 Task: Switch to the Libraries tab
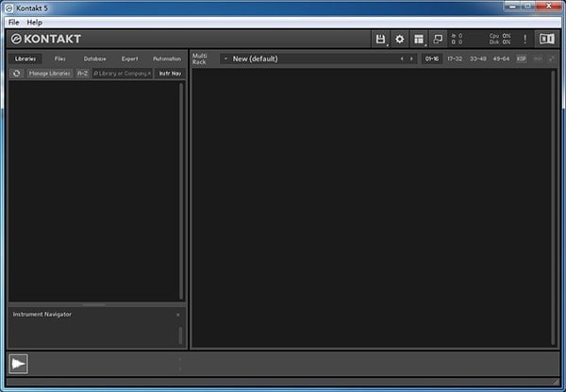[x=25, y=58]
